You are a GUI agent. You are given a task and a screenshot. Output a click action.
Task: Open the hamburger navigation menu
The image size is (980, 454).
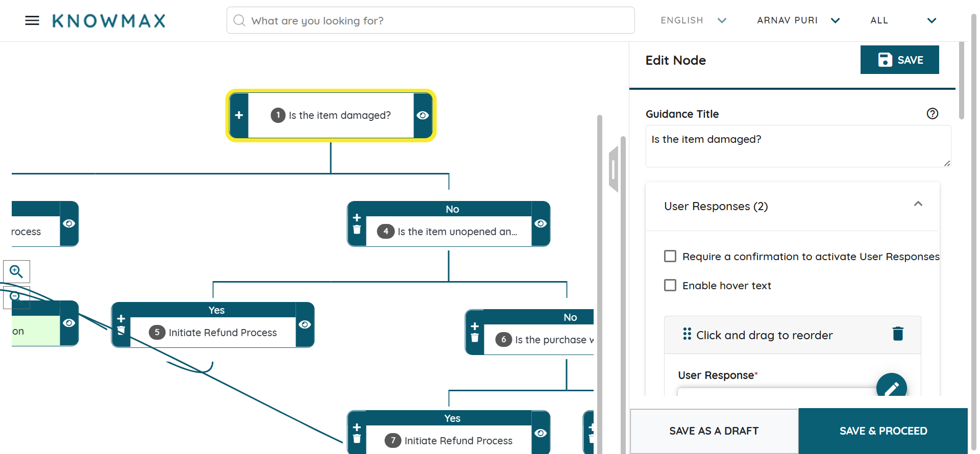32,20
